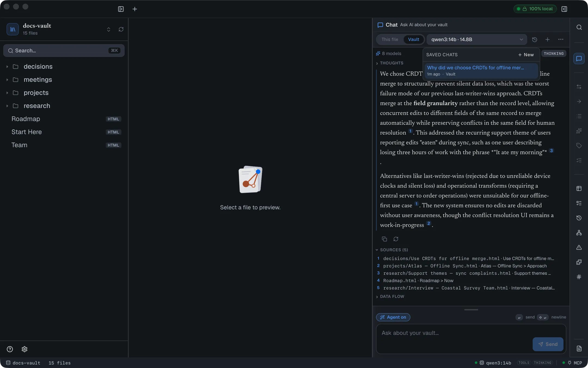Refresh the docs-vault file list
The image size is (588, 368).
(121, 29)
